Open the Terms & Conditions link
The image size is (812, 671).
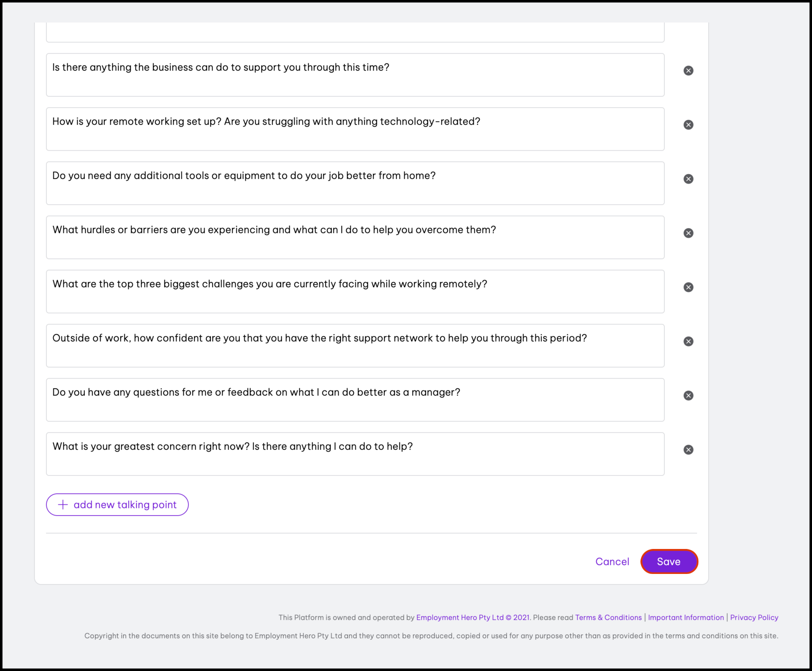point(608,617)
